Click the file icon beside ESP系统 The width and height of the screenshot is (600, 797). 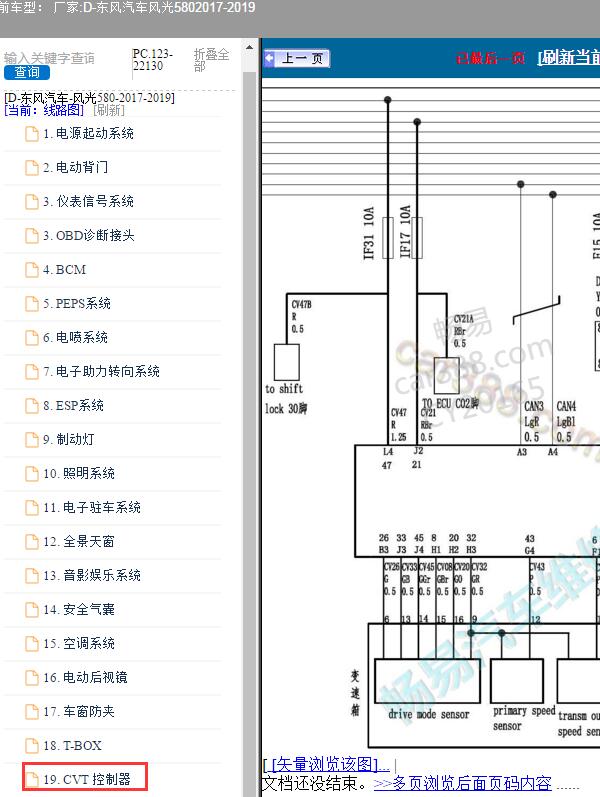(32, 406)
